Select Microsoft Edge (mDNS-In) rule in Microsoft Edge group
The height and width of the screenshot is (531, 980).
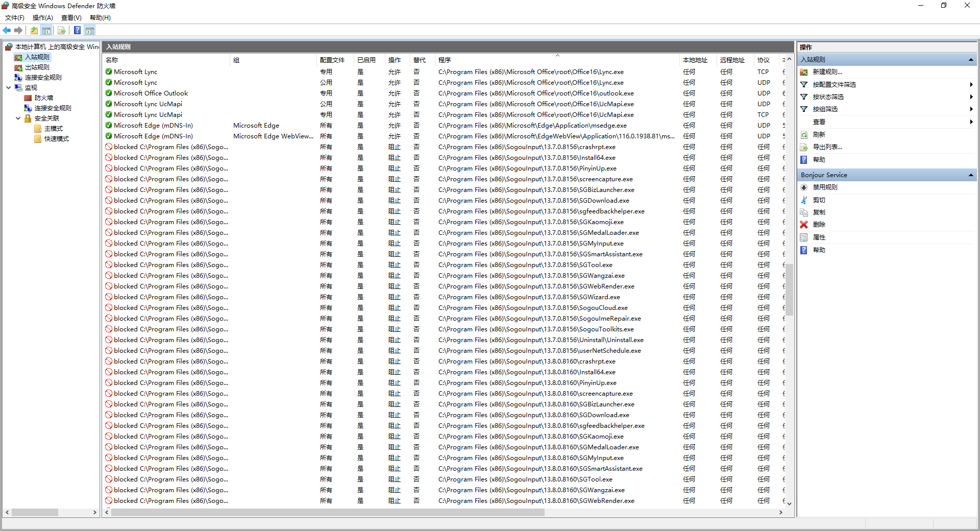pyautogui.click(x=444, y=126)
